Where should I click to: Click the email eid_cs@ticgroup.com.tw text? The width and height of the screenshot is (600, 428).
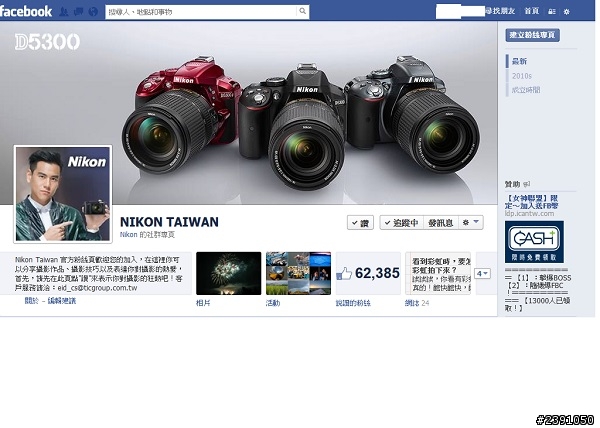[x=97, y=288]
